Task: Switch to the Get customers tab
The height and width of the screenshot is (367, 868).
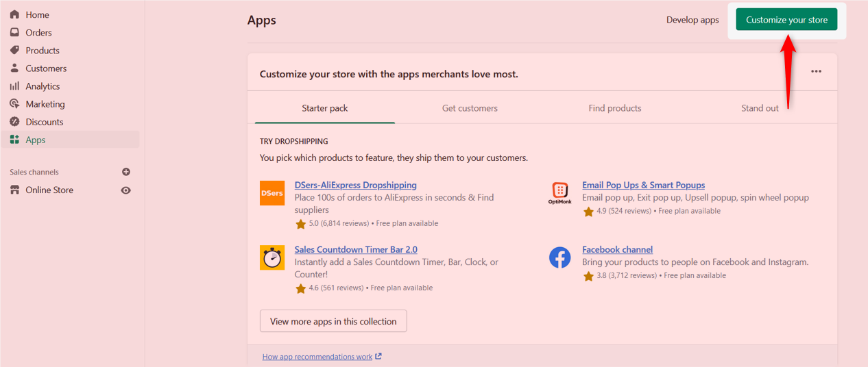Action: pos(470,108)
